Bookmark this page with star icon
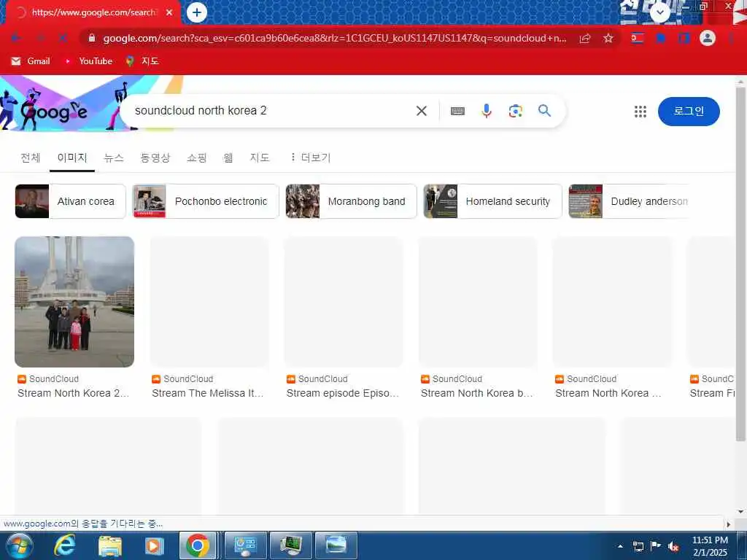747x560 pixels. tap(608, 39)
